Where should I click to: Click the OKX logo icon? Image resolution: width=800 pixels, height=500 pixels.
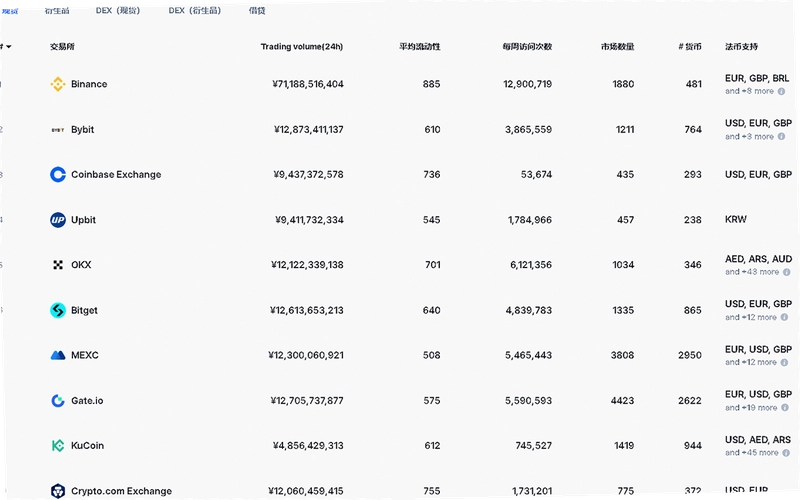coord(58,265)
